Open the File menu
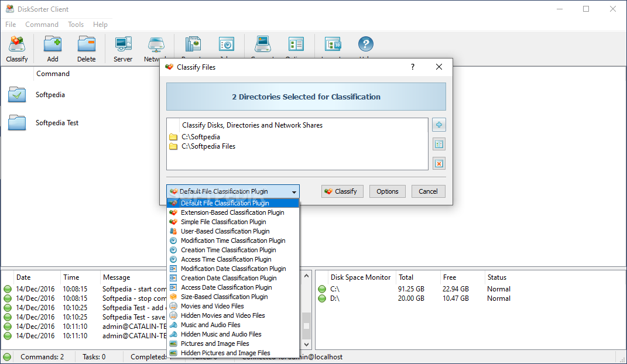 (x=11, y=25)
